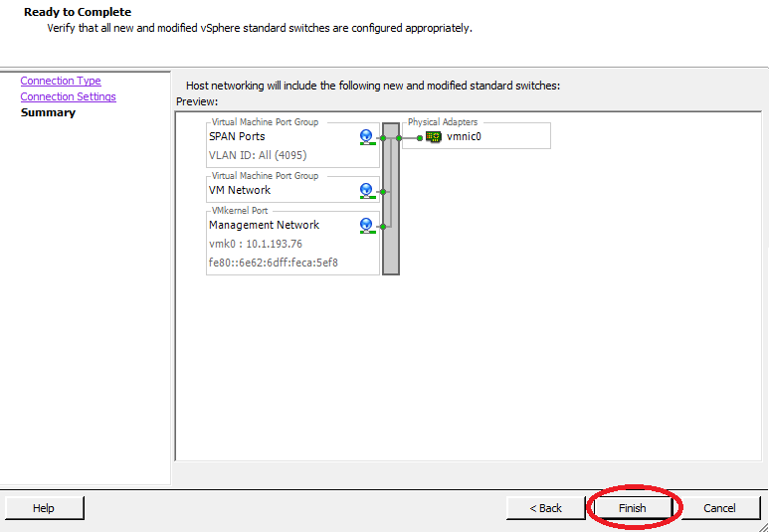Click the Physical Adapters group heading
The image size is (769, 532).
click(x=443, y=122)
